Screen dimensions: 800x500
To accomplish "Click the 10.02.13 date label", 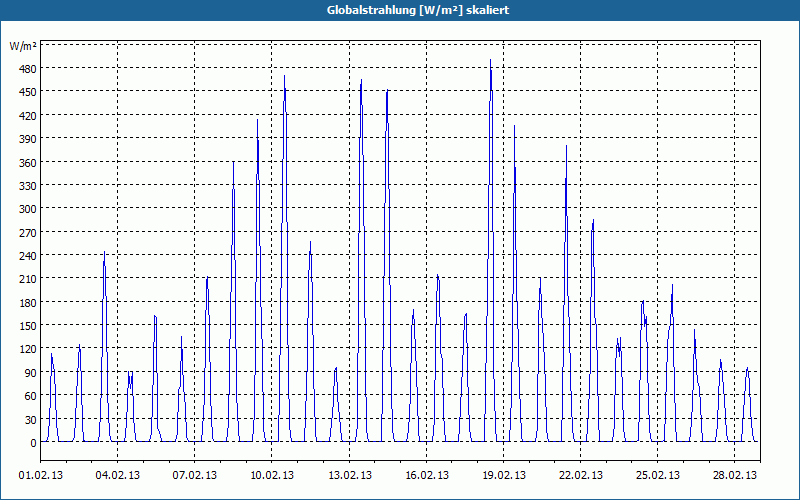I will [x=271, y=476].
